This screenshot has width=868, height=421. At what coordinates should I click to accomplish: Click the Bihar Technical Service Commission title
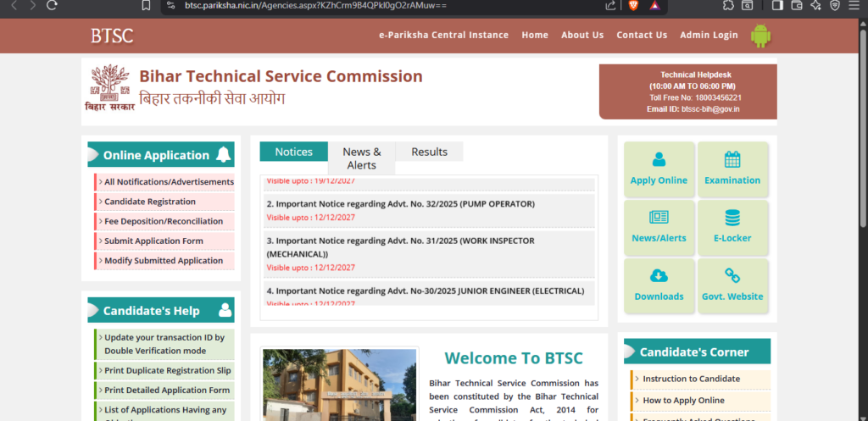coord(281,76)
